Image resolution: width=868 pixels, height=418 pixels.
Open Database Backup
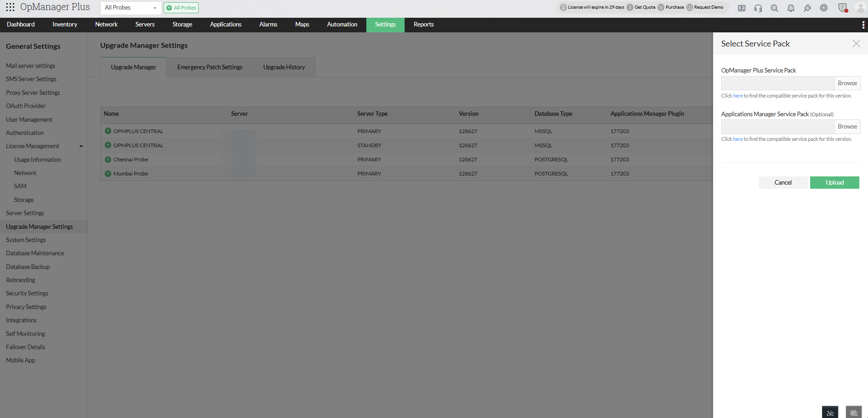coord(28,267)
